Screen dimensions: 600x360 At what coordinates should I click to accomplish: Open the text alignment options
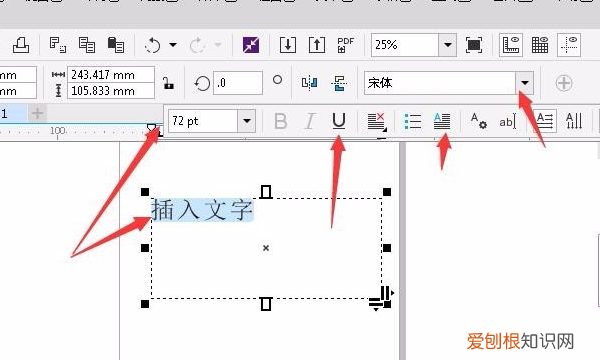click(377, 121)
